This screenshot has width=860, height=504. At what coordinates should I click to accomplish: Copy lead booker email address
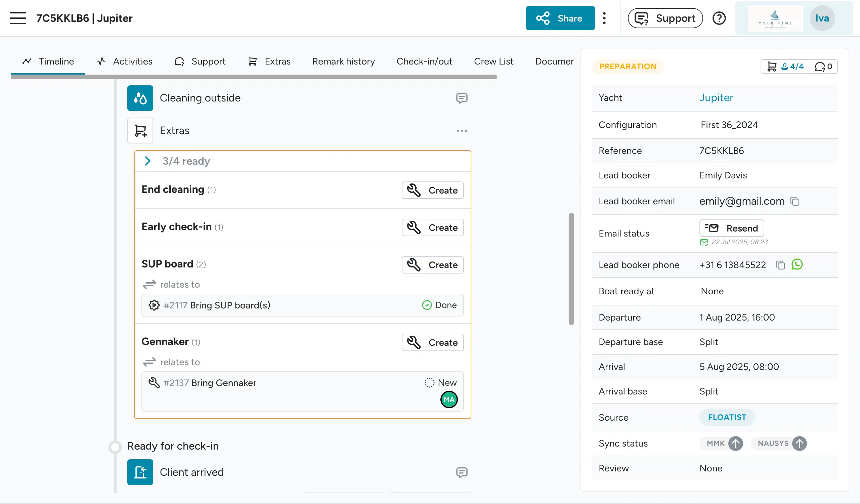tap(795, 201)
